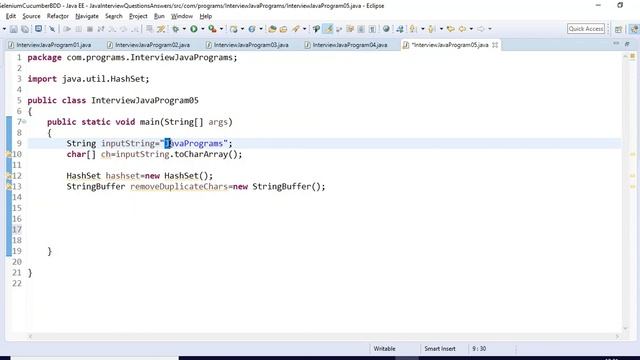Screen dimensions: 640x360
Task: Click the Open Type toolbar icon
Action: (272, 29)
